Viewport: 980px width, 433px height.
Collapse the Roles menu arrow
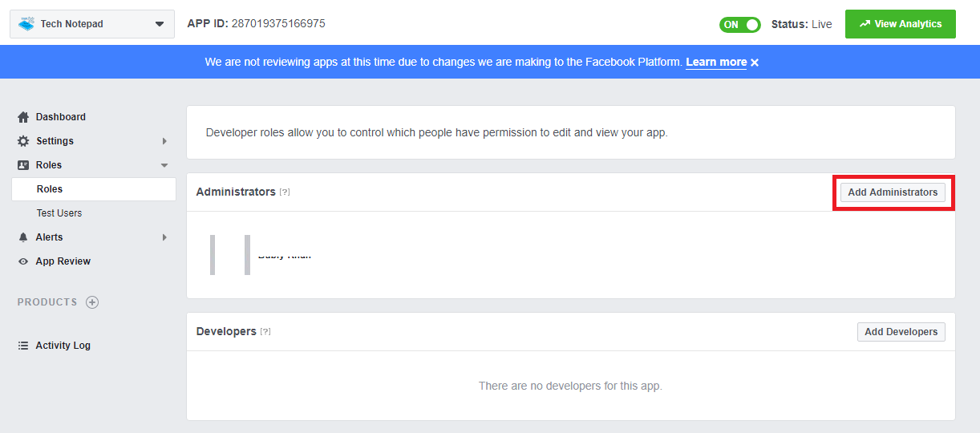(x=164, y=165)
